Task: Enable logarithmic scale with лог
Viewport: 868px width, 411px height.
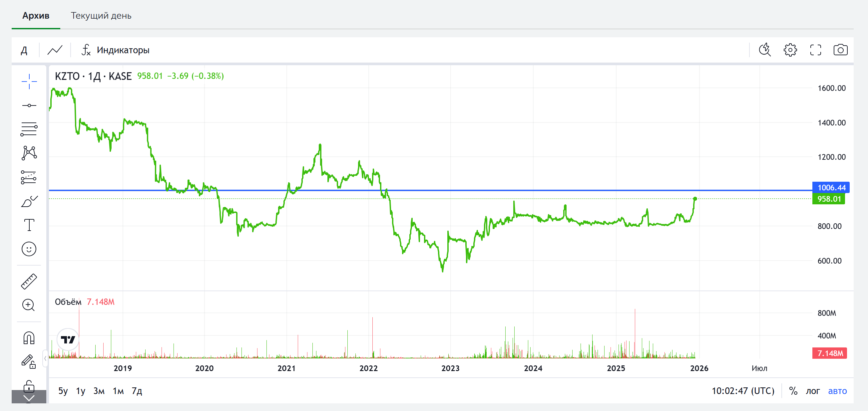Action: pos(812,391)
